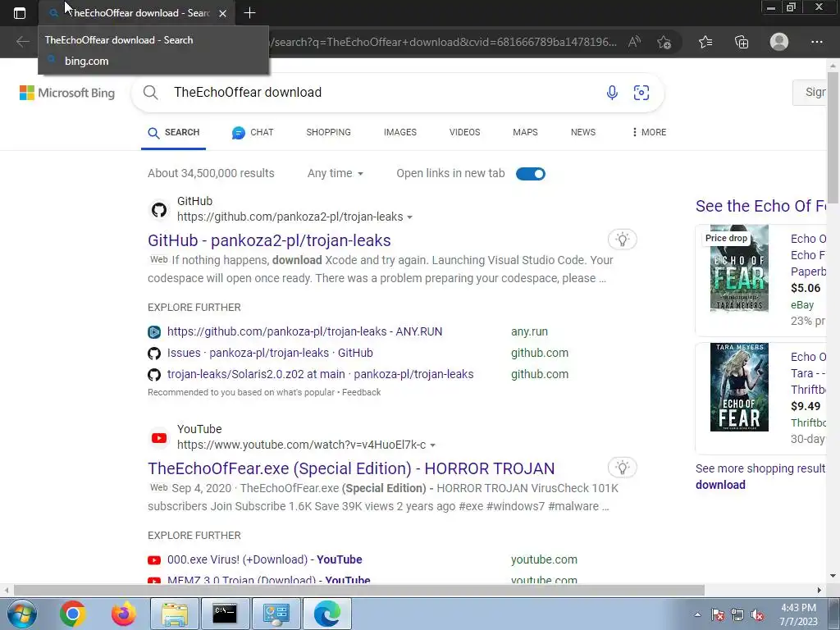Switch to the IMAGES tab

400,132
